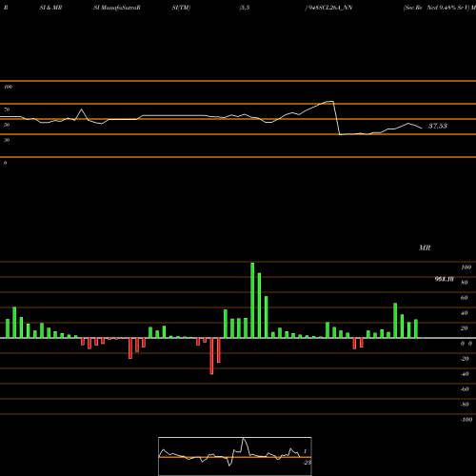Click the 'SI MunafaSutraR' header label
The width and height of the screenshot is (476, 476).
point(117,8)
